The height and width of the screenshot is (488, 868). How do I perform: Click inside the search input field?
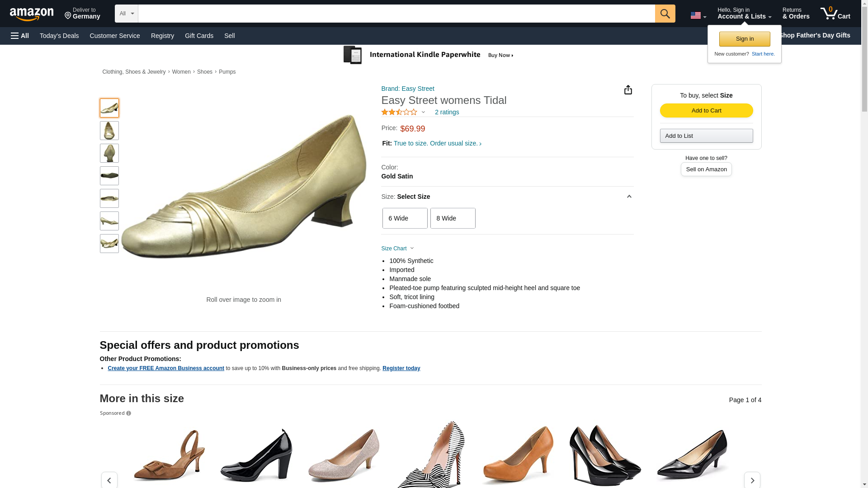(396, 14)
